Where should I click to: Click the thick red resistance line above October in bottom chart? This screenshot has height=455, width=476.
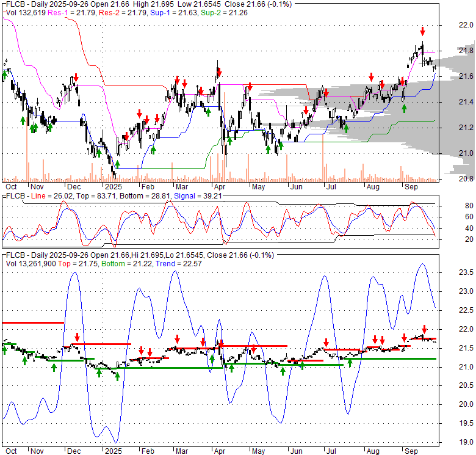[x=33, y=322]
